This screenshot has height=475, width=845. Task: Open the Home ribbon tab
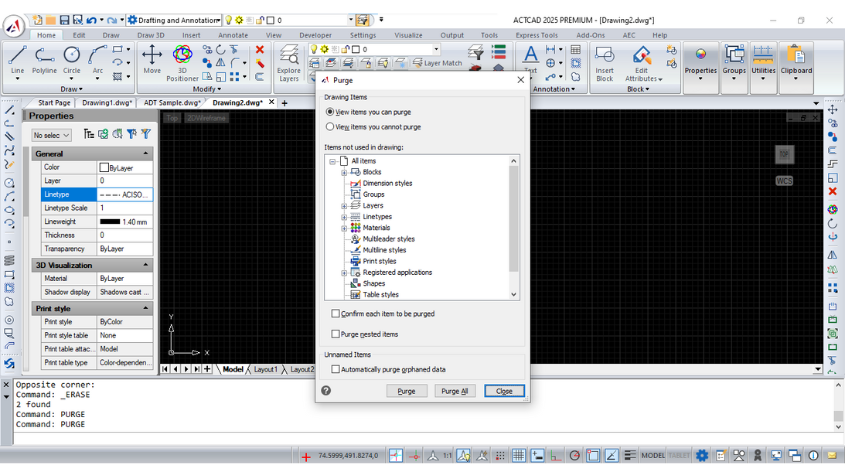[x=46, y=35]
